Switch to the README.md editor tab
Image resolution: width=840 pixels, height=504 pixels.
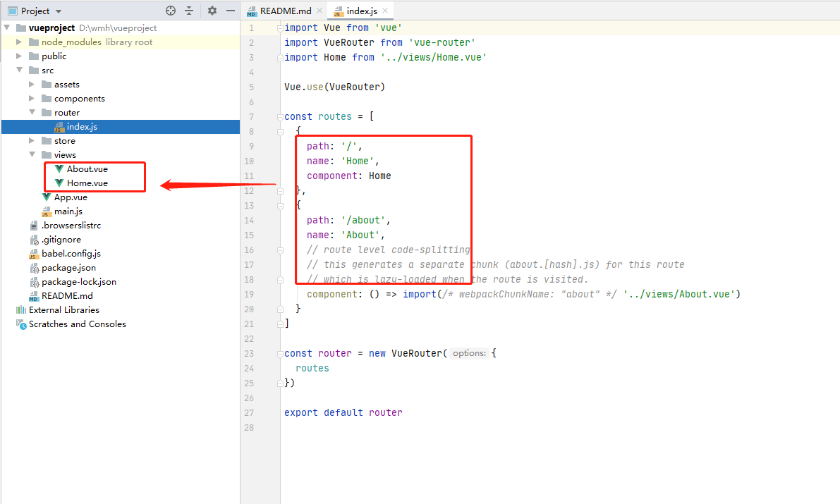pyautogui.click(x=285, y=11)
